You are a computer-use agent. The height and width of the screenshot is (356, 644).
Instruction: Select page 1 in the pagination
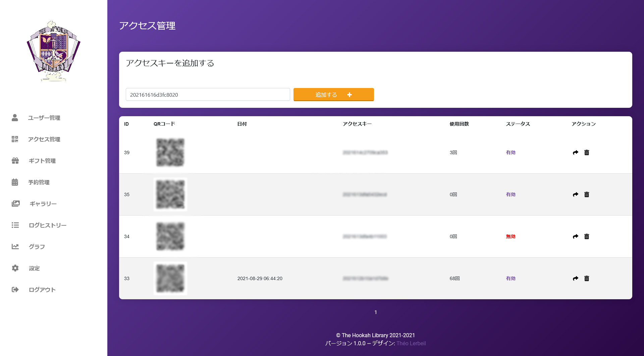(x=376, y=312)
